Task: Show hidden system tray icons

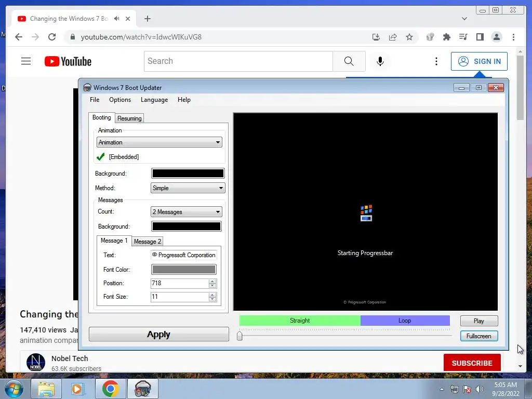Action: point(442,389)
